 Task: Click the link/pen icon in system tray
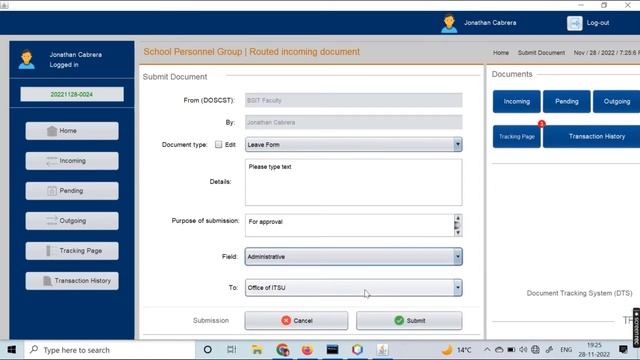[549, 350]
